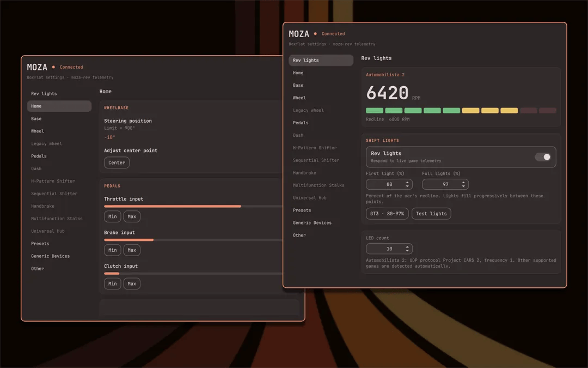Screen dimensions: 588x368
Task: Click the Redline 6800 RPM text
Action: tap(388, 119)
